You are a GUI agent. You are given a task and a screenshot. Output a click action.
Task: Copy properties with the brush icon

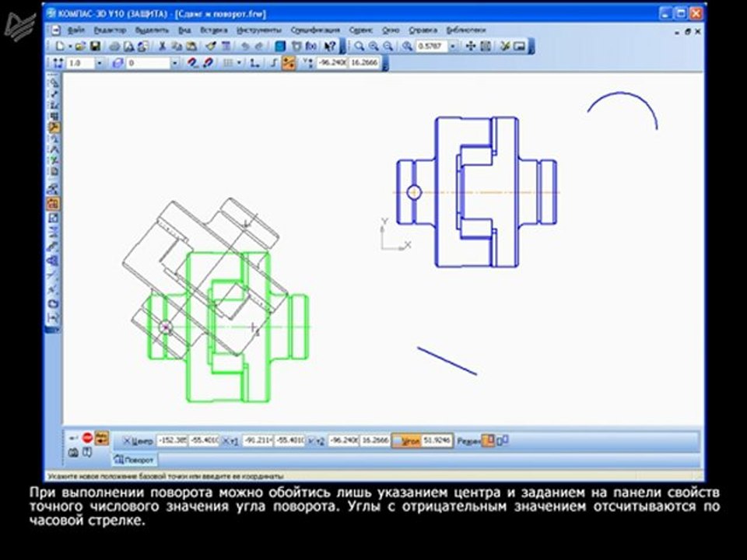[211, 46]
